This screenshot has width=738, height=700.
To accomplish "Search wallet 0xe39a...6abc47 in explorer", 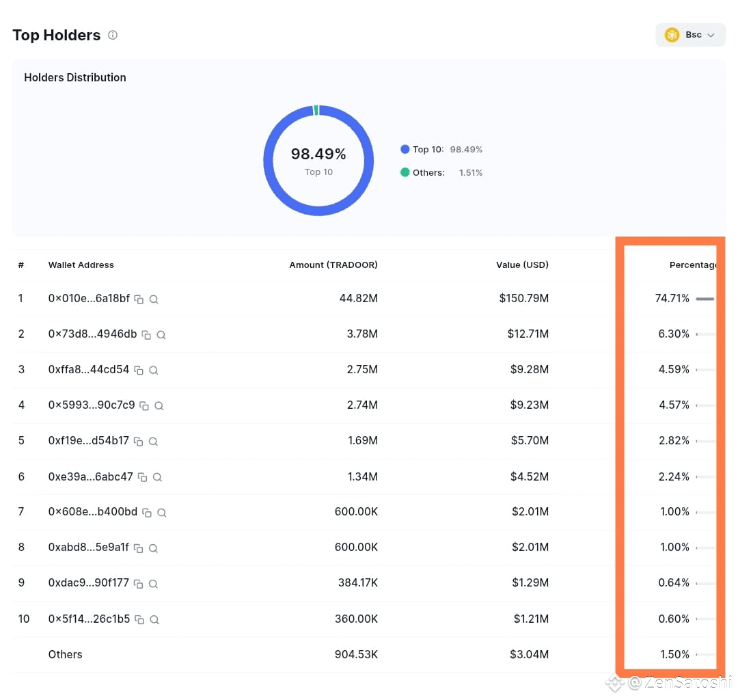I will point(158,477).
